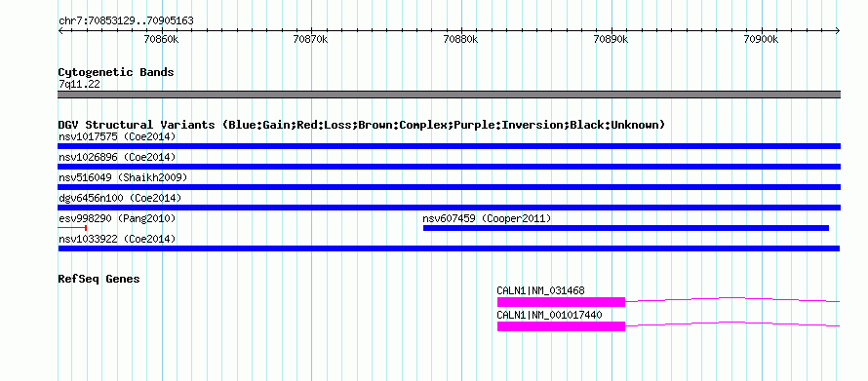The image size is (868, 381).
Task: Click the 7q11.22 cytogenetic band label
Action: click(x=79, y=85)
